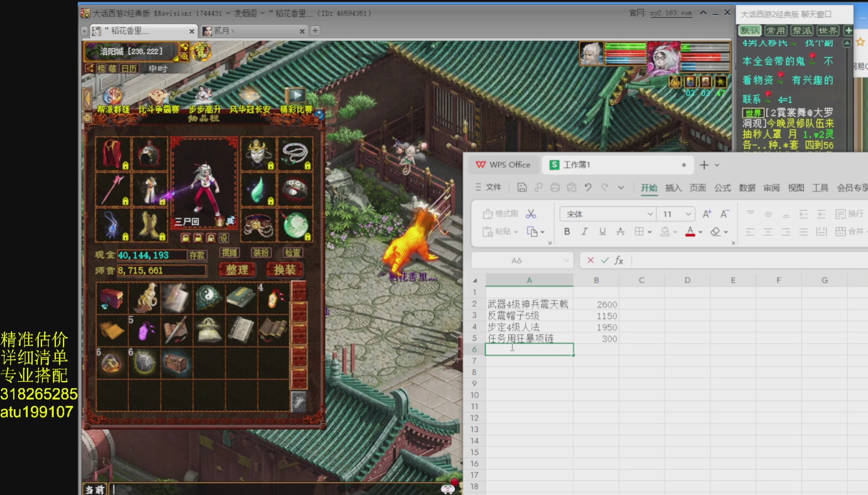
Task: Click the 存款 deposit button
Action: click(197, 255)
